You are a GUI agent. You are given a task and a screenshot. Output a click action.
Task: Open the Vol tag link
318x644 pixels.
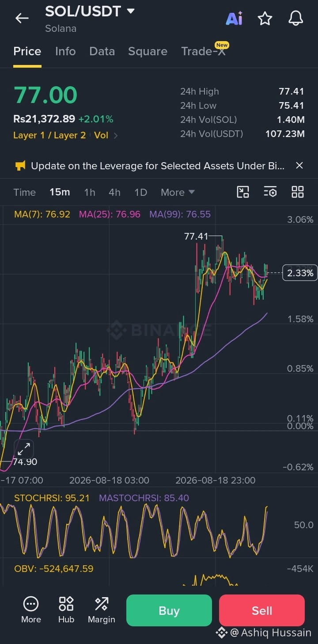point(101,135)
